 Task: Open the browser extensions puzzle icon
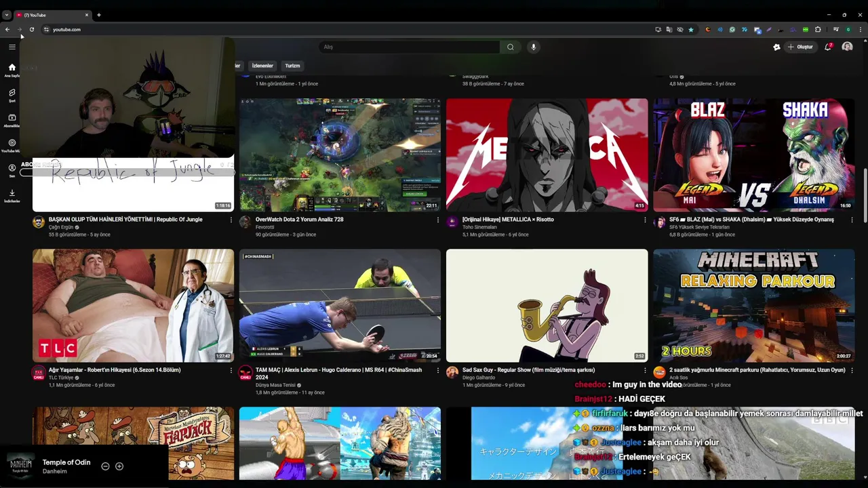pos(818,29)
